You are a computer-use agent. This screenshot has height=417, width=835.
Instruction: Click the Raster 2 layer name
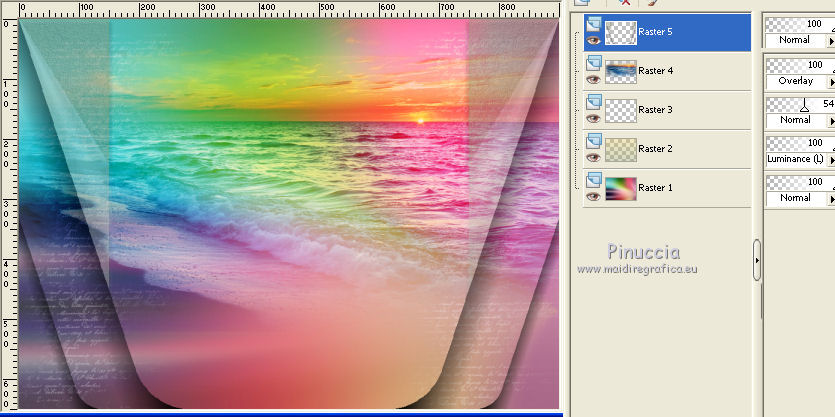click(655, 149)
